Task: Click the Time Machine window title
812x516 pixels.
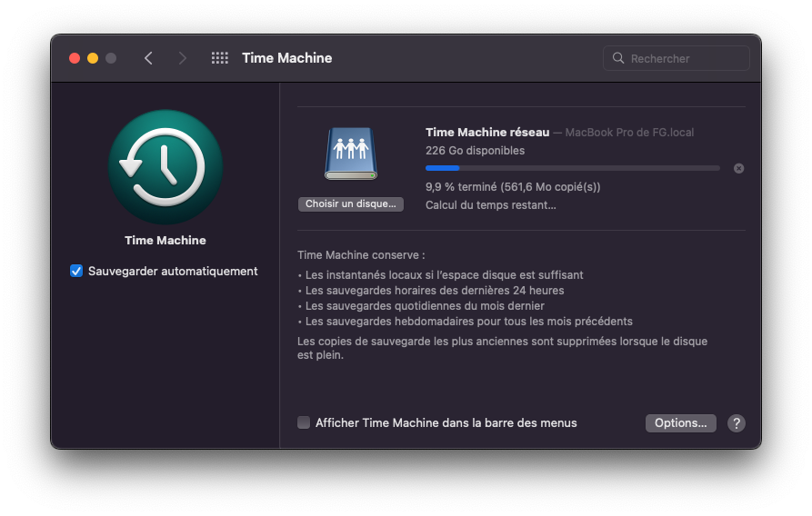Action: coord(287,58)
